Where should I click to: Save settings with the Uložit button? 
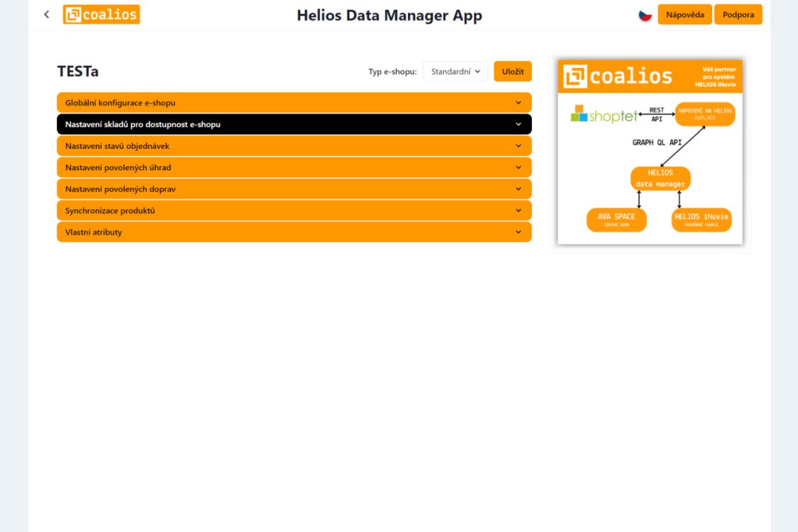point(512,72)
